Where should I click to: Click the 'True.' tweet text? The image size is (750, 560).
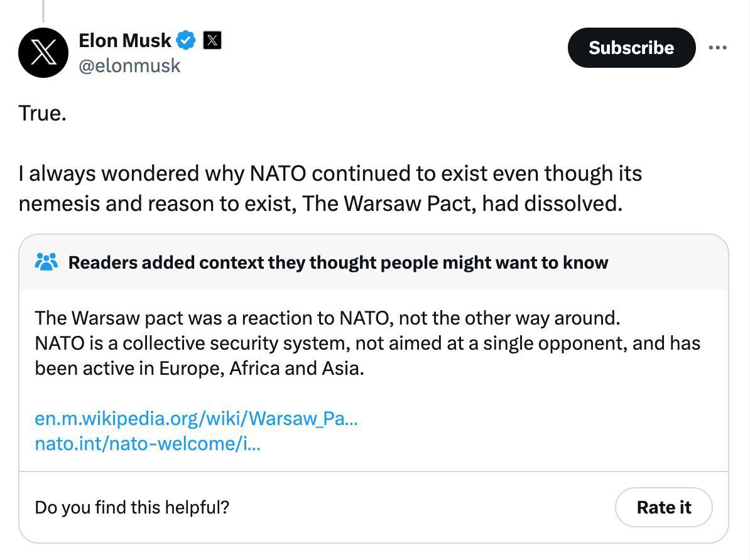click(42, 114)
